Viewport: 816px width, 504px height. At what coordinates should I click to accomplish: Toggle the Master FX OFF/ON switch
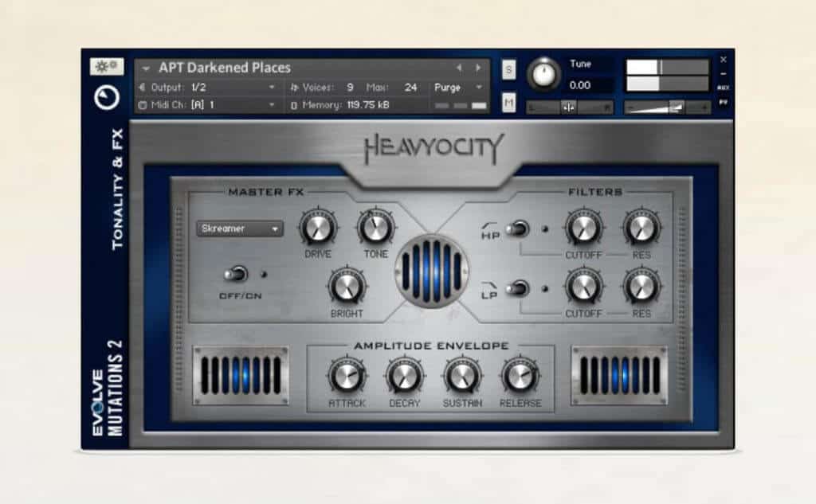(236, 274)
